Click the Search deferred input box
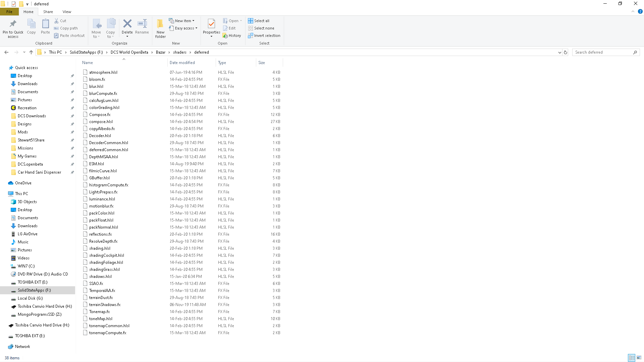 (602, 52)
